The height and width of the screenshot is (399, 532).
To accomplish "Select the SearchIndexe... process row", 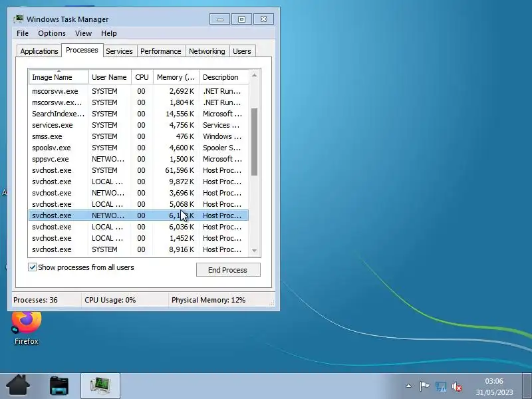I will 139,114.
